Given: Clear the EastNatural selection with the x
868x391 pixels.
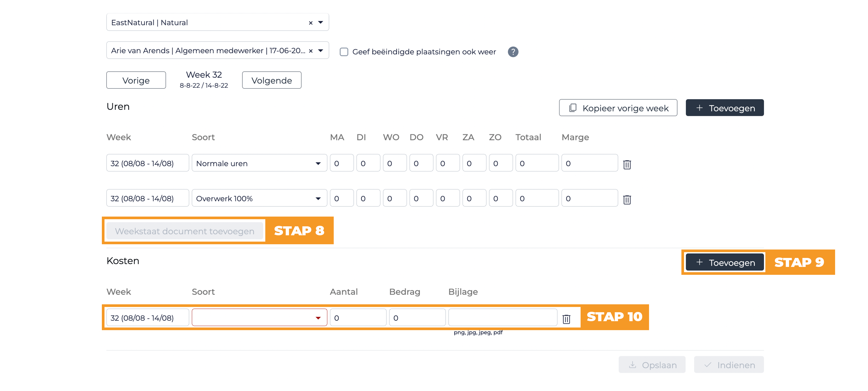Looking at the screenshot, I should (311, 23).
